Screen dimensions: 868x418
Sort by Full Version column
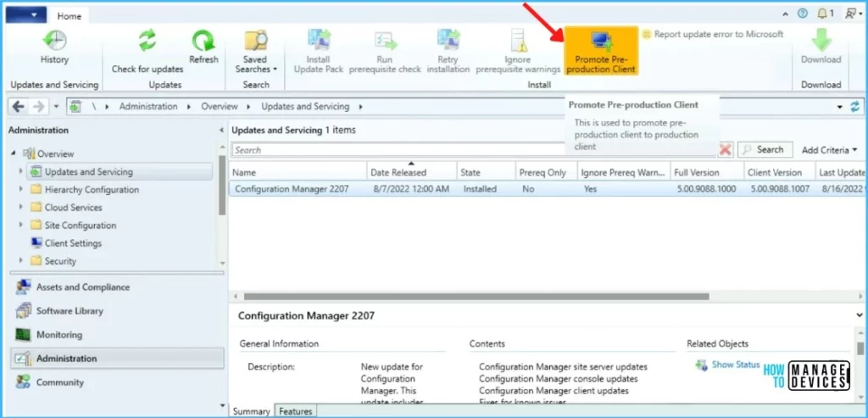coord(707,172)
